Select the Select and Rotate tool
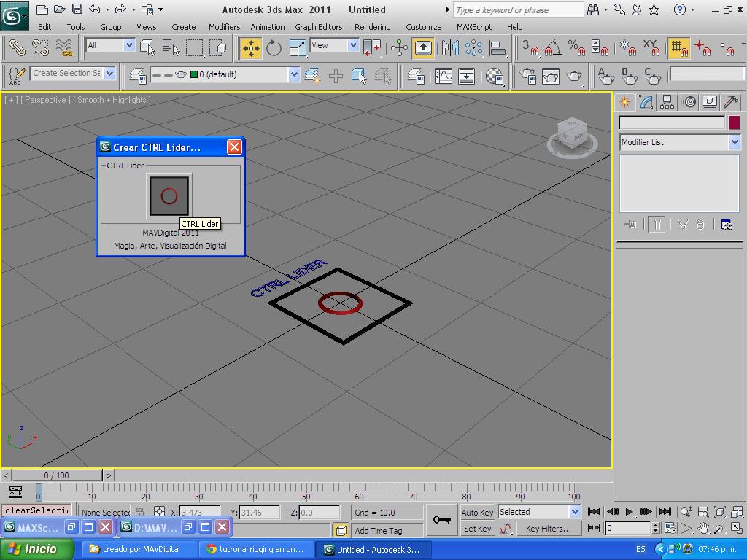747x560 pixels. [274, 48]
